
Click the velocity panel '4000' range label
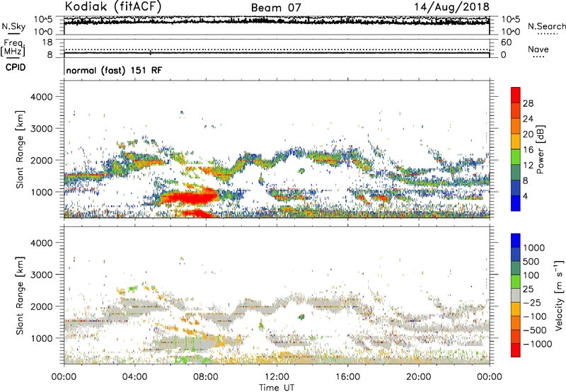(x=41, y=243)
